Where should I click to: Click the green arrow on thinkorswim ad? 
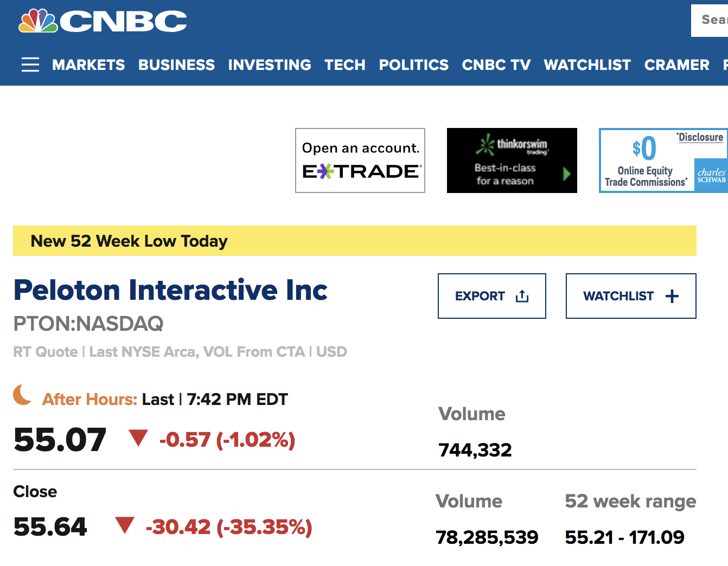[x=567, y=174]
